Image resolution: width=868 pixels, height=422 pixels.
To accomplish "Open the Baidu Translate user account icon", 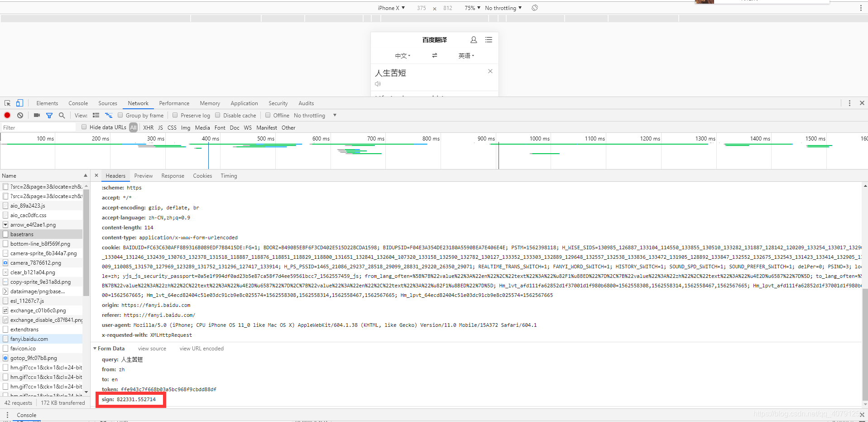I will coord(474,40).
